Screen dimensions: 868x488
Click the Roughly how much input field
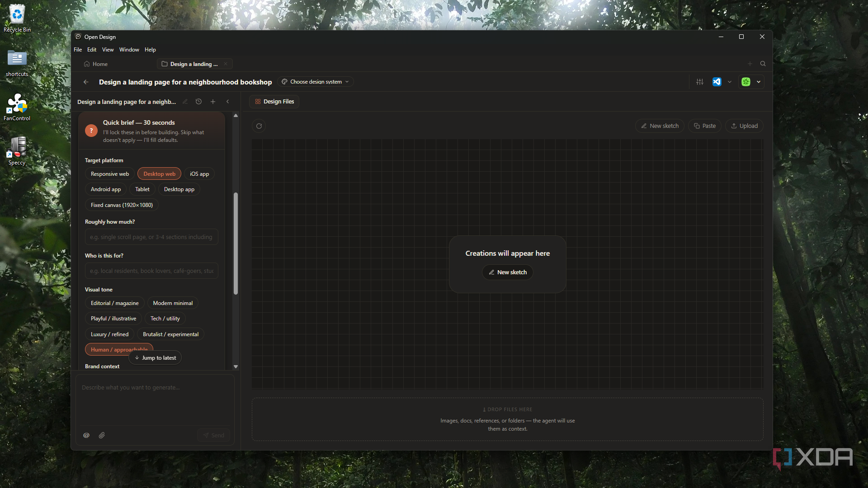151,237
